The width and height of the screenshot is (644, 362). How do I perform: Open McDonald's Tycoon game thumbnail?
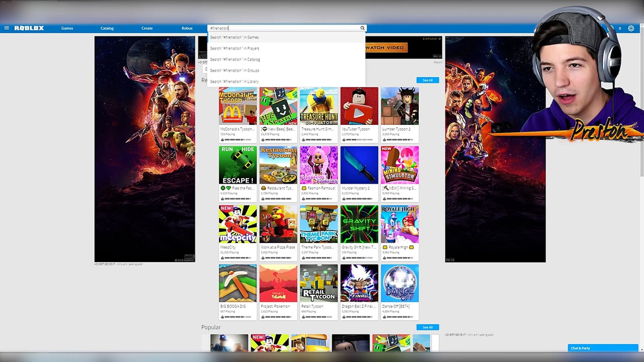coord(238,106)
